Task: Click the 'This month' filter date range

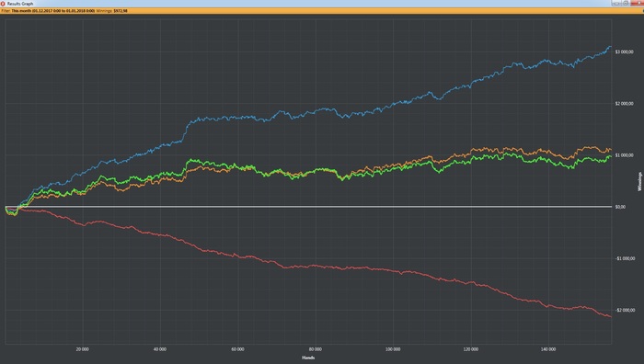Action: [53, 11]
